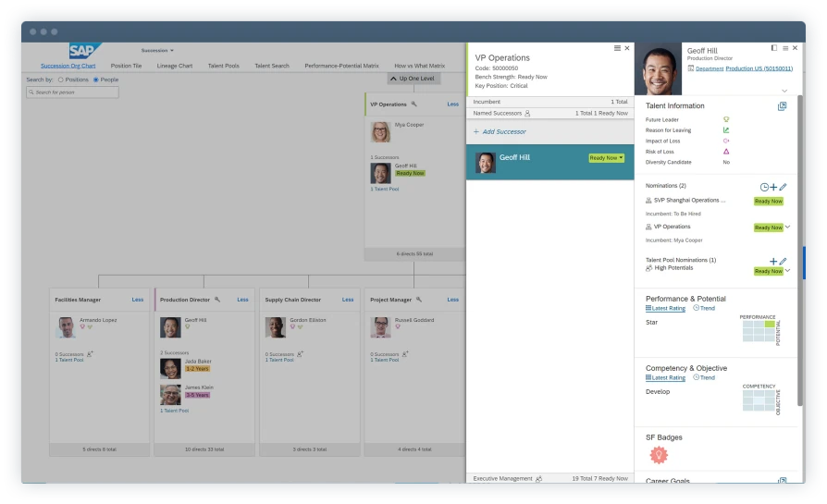Toggle the side panel layout for Geoff Hill
The height and width of the screenshot is (504, 827).
pyautogui.click(x=774, y=48)
